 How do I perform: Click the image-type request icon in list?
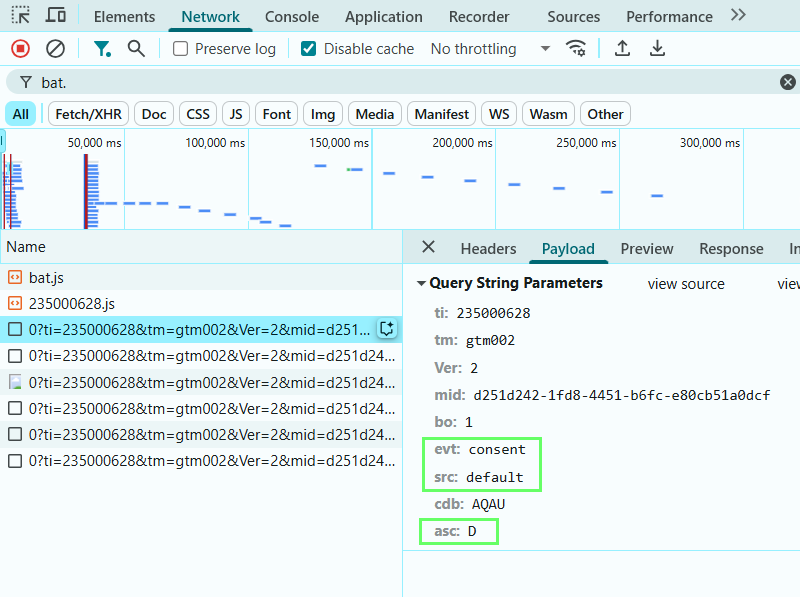[15, 382]
